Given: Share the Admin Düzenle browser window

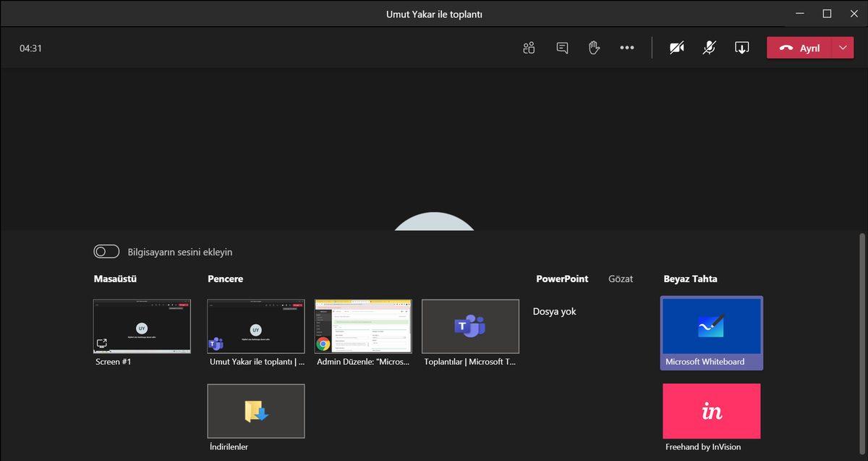Looking at the screenshot, I should 362,325.
